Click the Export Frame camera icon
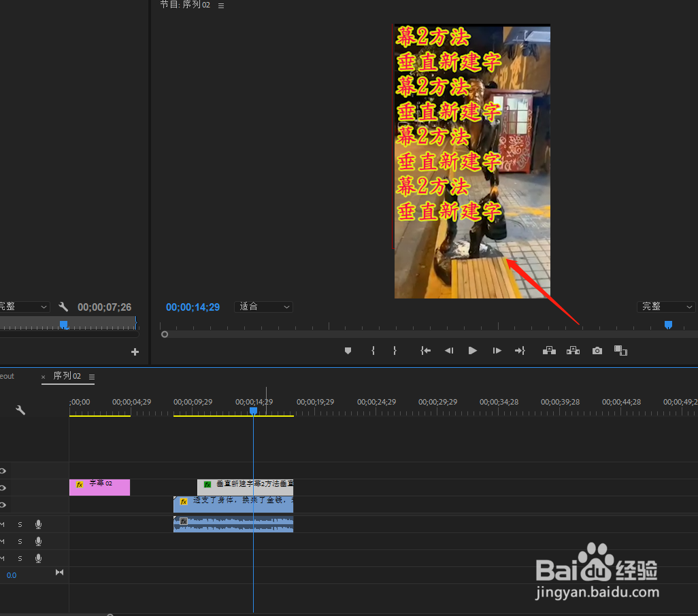Image resolution: width=698 pixels, height=616 pixels. 597,350
